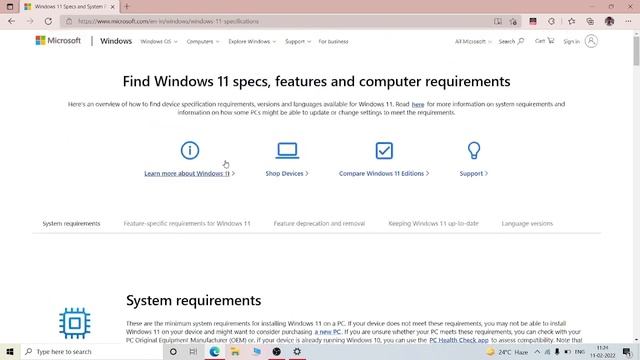Open the Shop Devices link
The image size is (640, 360).
point(287,173)
